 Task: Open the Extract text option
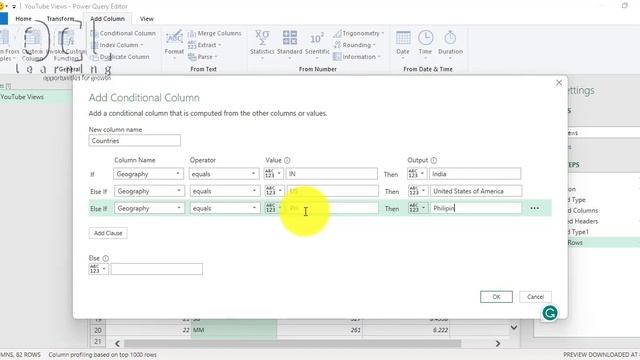[204, 45]
